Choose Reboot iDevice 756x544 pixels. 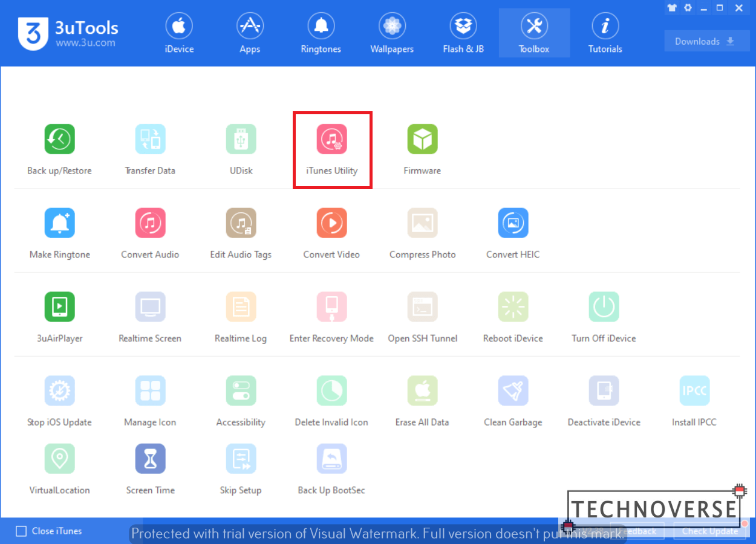point(513,317)
